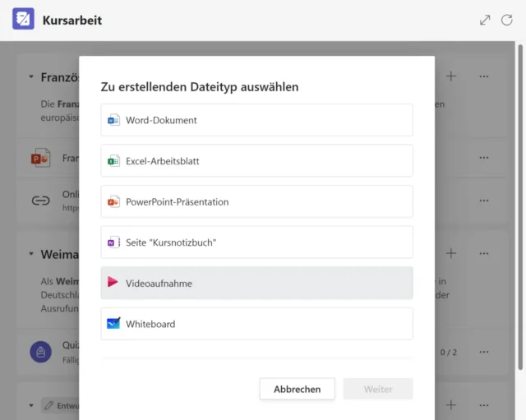Collapse the Französische module triangle

(31, 77)
